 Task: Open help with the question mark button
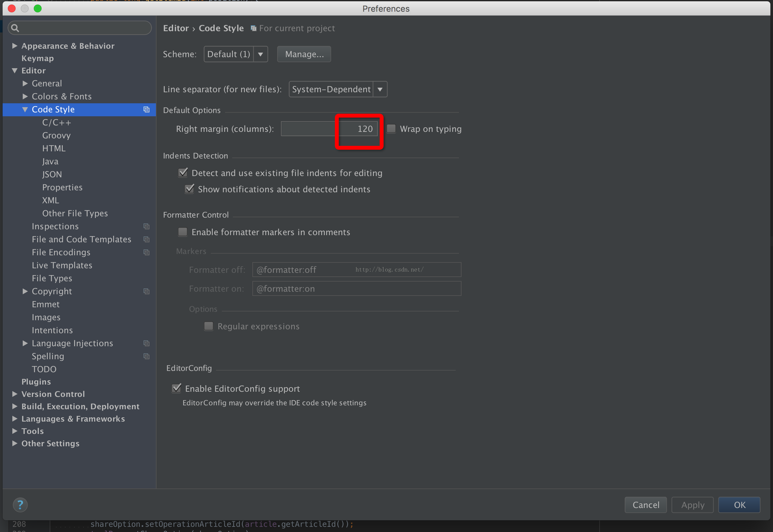click(20, 505)
